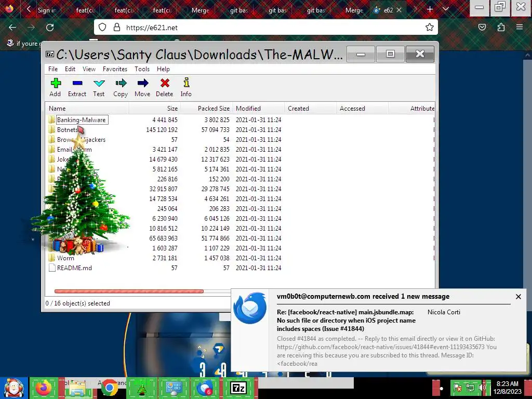Sort by the Name column header
Screen dimensions: 532x399
[87, 109]
